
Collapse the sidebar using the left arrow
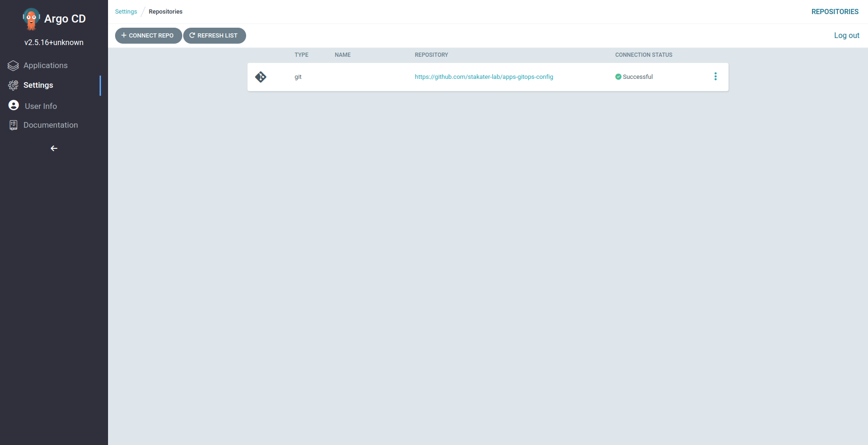point(54,148)
